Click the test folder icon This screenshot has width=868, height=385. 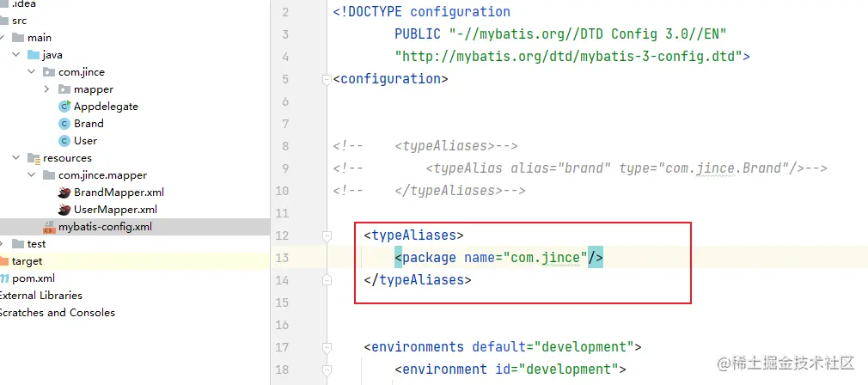[18, 244]
